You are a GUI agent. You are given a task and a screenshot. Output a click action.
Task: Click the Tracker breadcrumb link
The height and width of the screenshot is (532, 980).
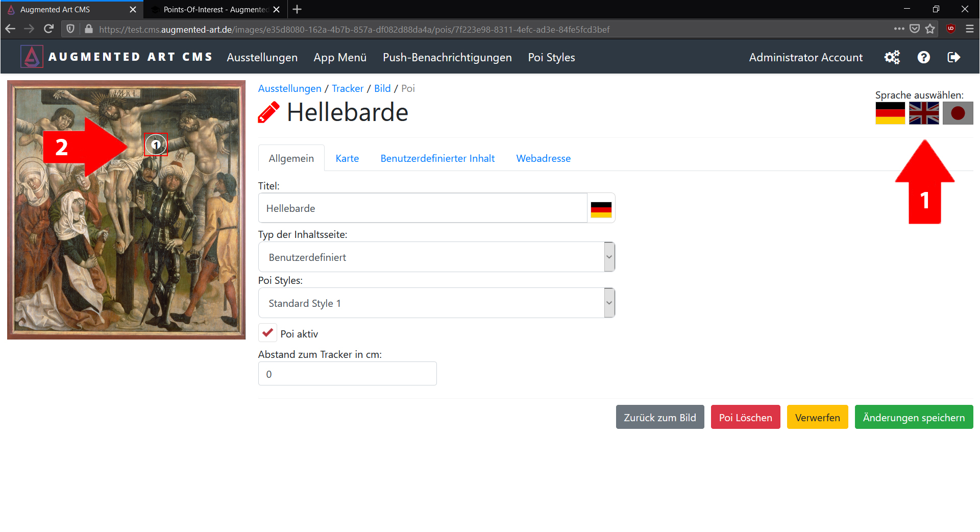click(x=348, y=88)
